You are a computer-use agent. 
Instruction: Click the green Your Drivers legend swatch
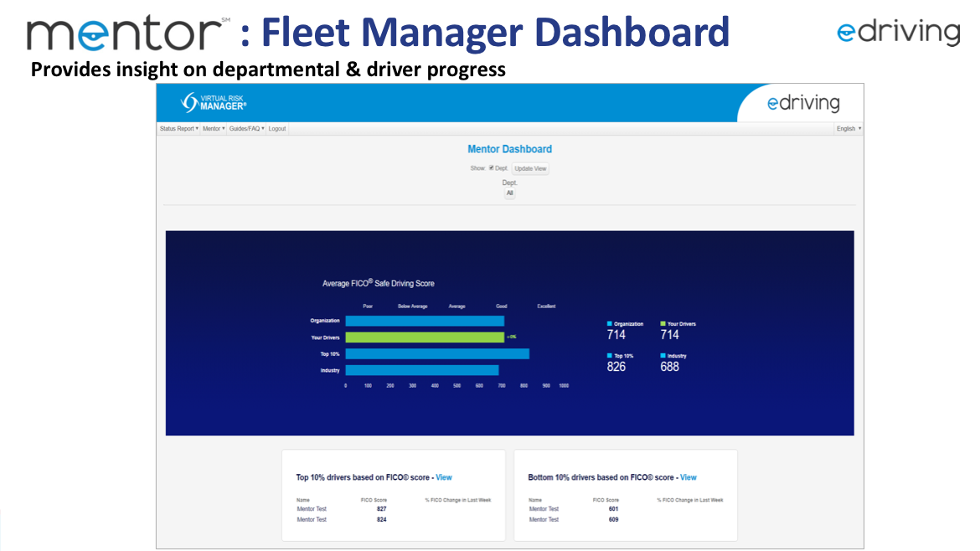click(x=663, y=323)
